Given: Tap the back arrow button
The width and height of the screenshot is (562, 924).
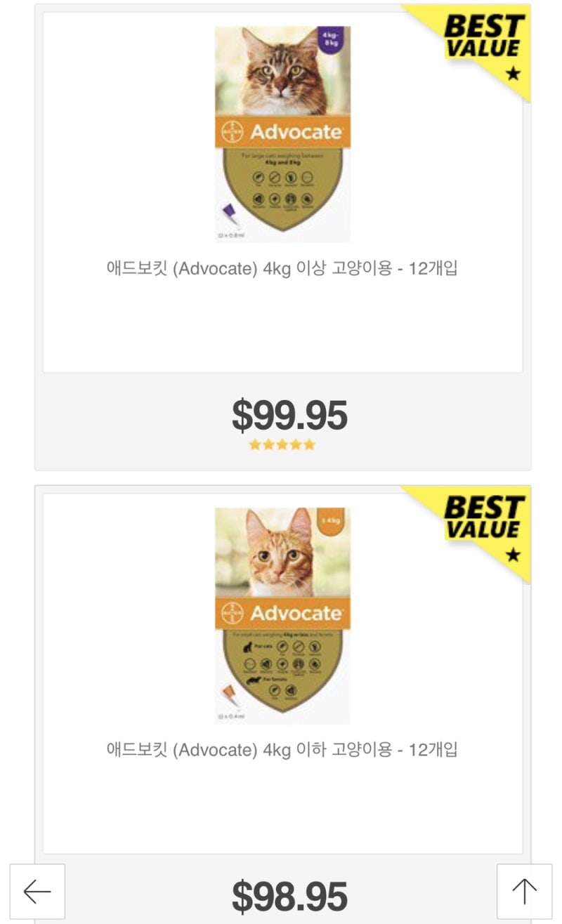Looking at the screenshot, I should tap(37, 892).
